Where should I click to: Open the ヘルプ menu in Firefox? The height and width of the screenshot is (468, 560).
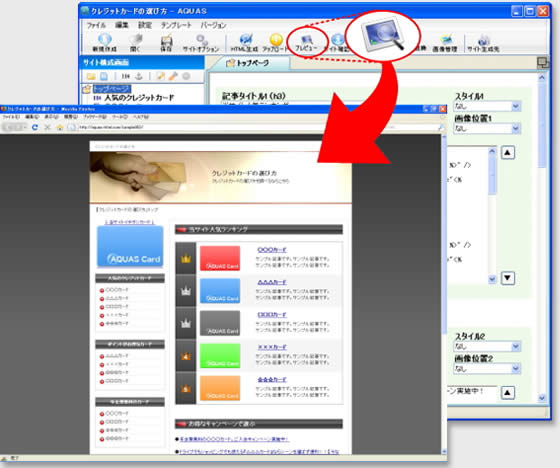pos(141,117)
